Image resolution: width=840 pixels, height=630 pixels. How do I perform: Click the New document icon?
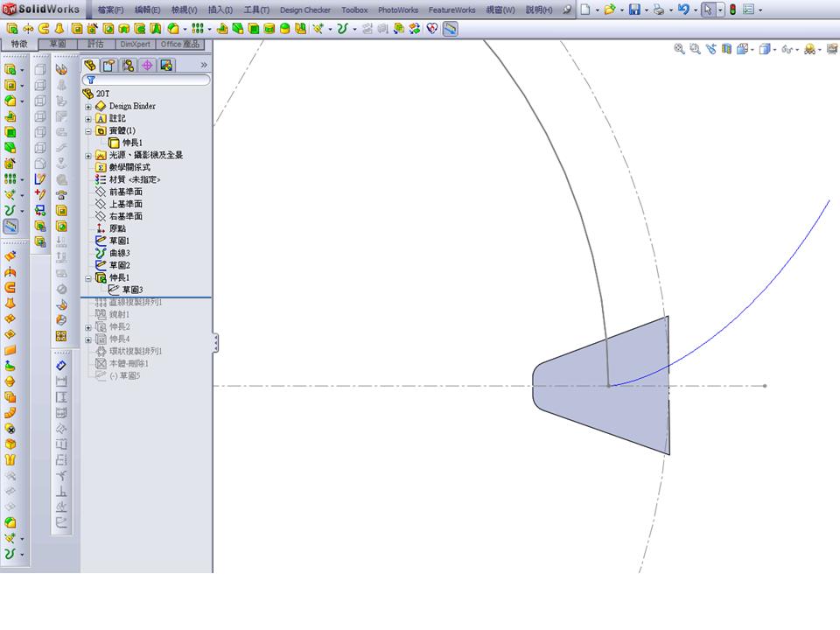point(585,10)
